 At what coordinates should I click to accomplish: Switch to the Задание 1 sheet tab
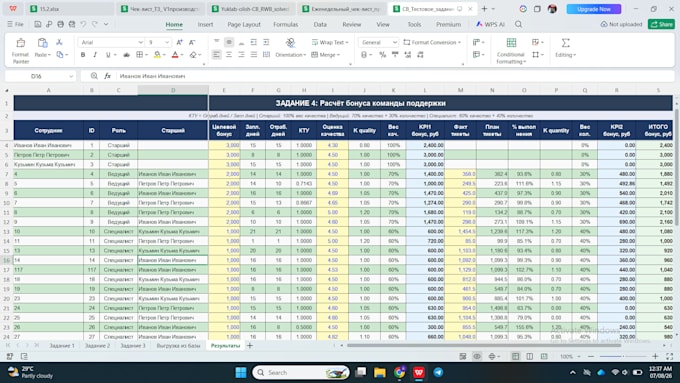coord(62,345)
